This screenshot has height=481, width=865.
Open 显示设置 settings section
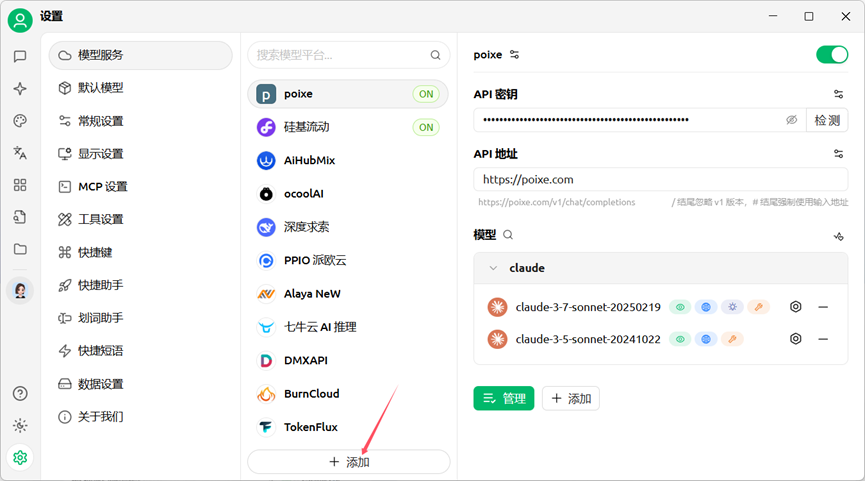[x=141, y=153]
